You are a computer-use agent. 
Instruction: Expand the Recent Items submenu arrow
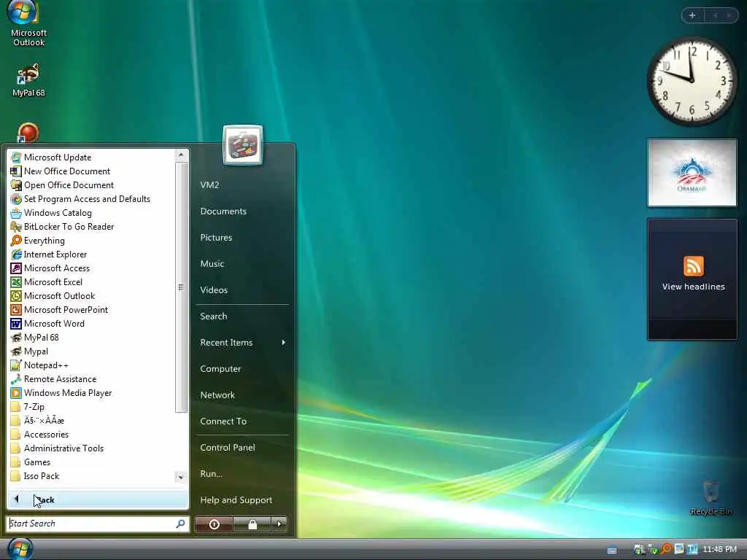coord(284,343)
